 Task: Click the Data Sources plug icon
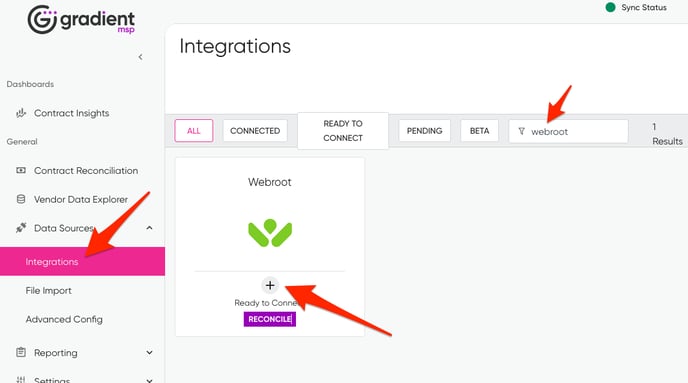[21, 228]
